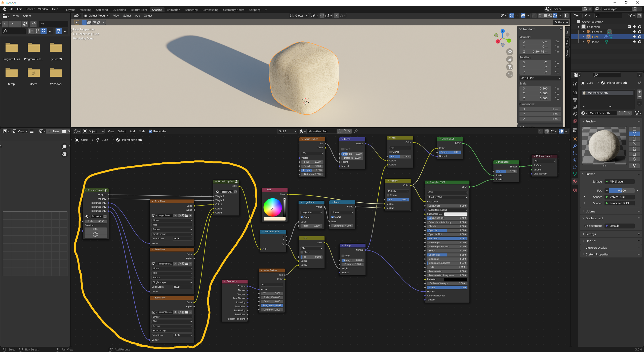Add new material slot plus button
The image size is (644, 352).
click(x=639, y=92)
